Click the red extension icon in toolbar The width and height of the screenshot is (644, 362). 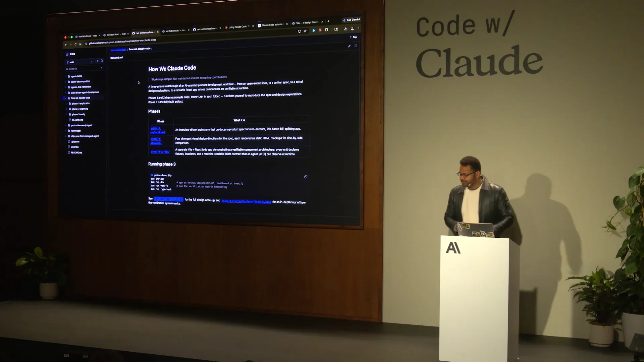pyautogui.click(x=320, y=30)
